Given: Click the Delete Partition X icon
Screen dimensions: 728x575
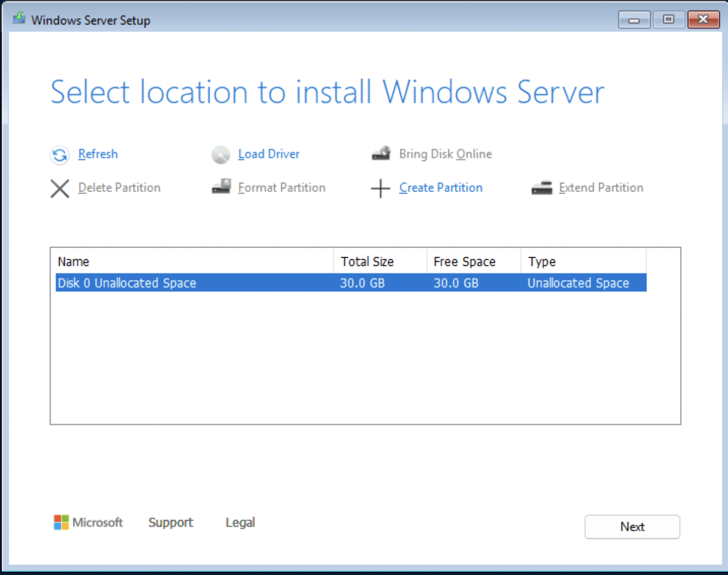Looking at the screenshot, I should click(60, 188).
